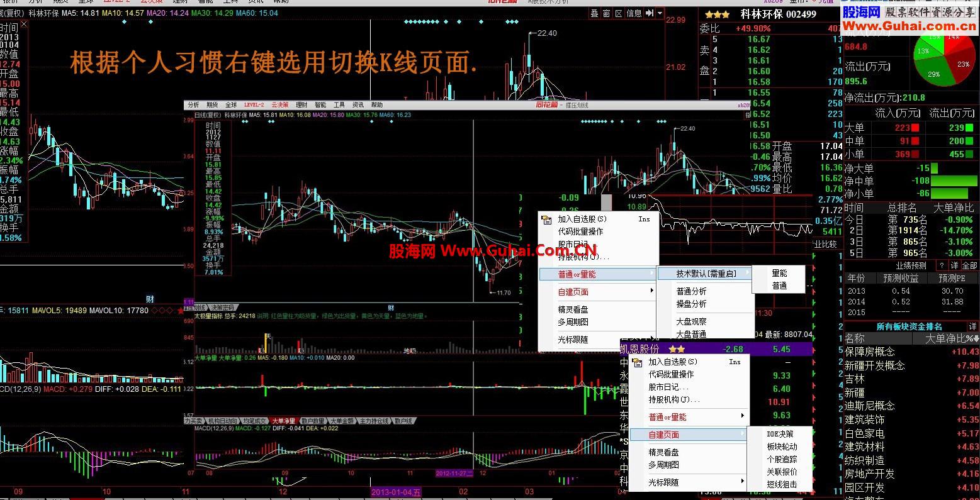
Task: Switch to the 主力持仓线 indicator tab
Action: click(375, 421)
